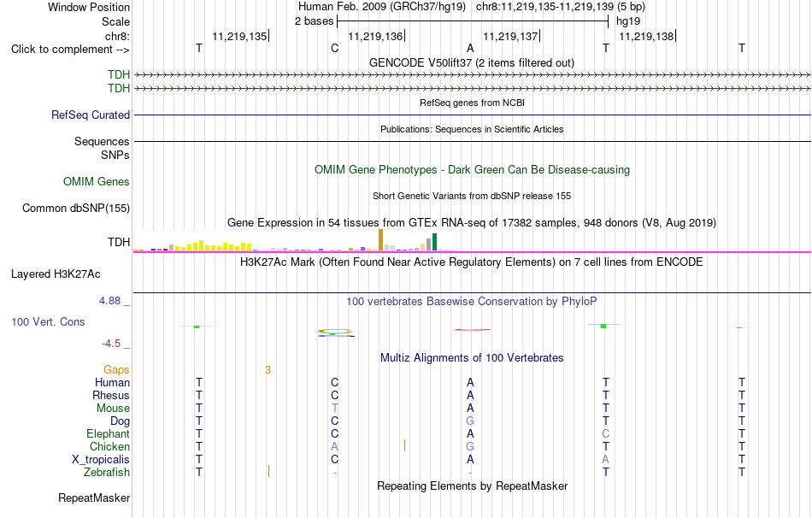812x518 pixels.
Task: Click the GTEx Gene Expression track title
Action: [x=472, y=223]
